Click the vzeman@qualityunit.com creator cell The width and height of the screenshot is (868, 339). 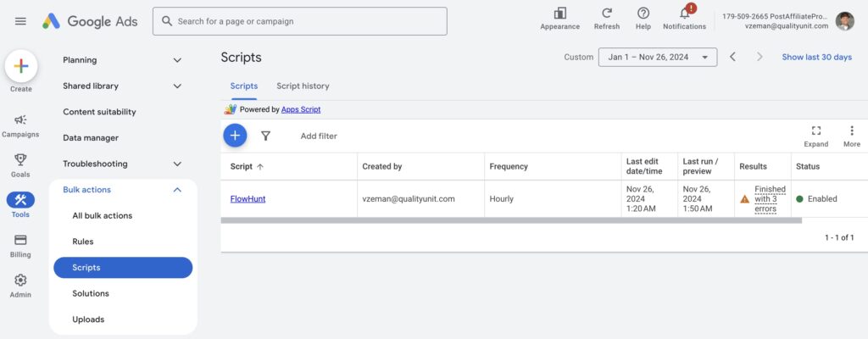pos(409,199)
